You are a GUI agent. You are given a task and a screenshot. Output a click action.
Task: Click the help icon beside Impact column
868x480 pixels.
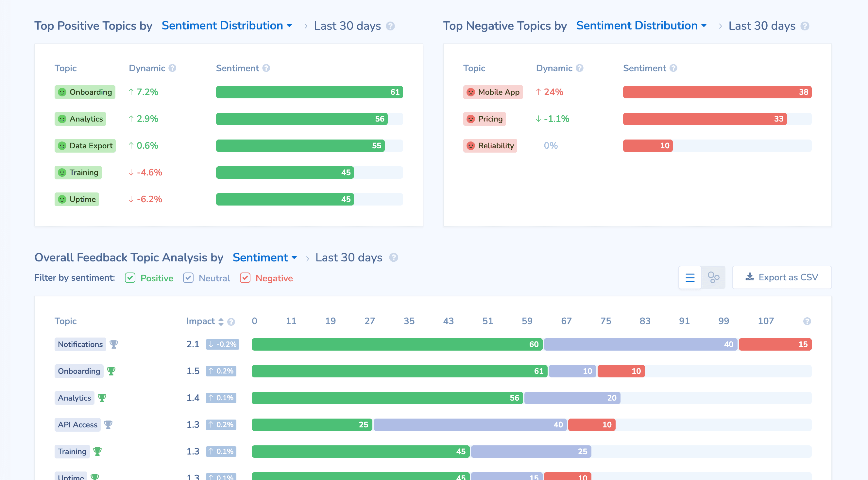tap(232, 322)
